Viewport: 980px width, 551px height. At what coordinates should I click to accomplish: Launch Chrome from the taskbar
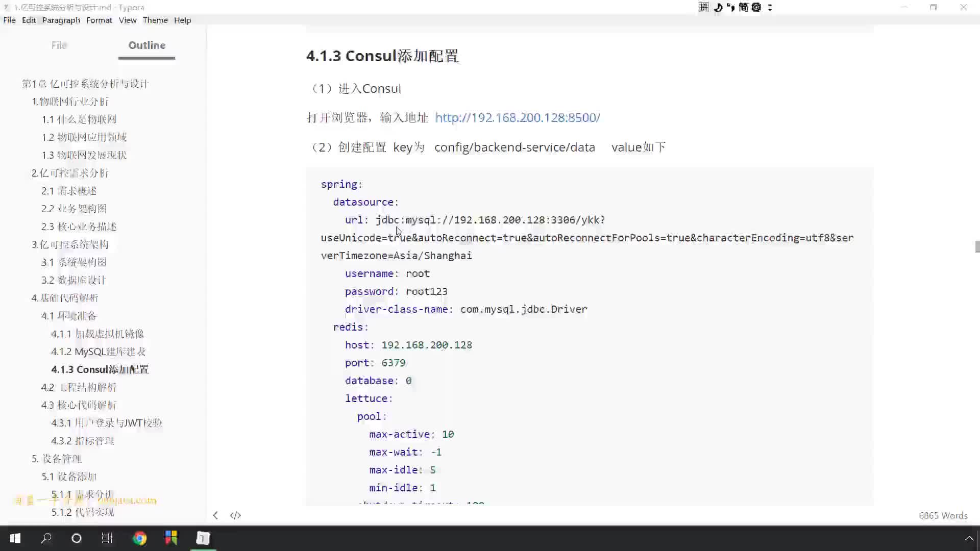pyautogui.click(x=139, y=538)
